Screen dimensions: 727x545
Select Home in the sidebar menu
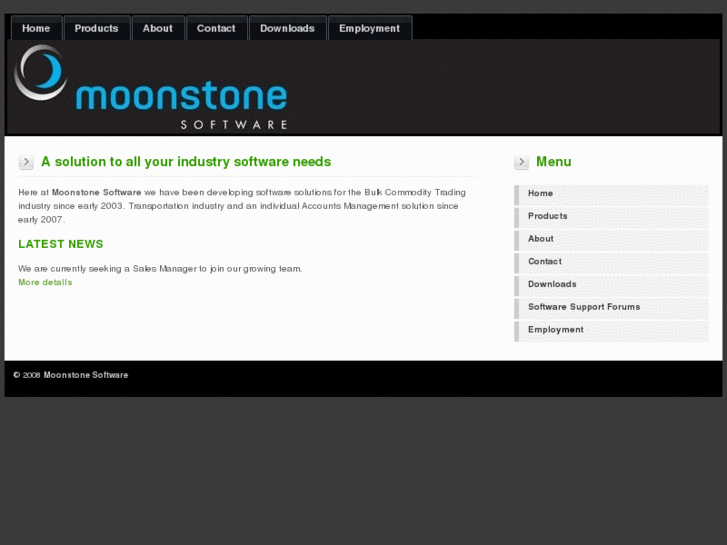tap(611, 195)
